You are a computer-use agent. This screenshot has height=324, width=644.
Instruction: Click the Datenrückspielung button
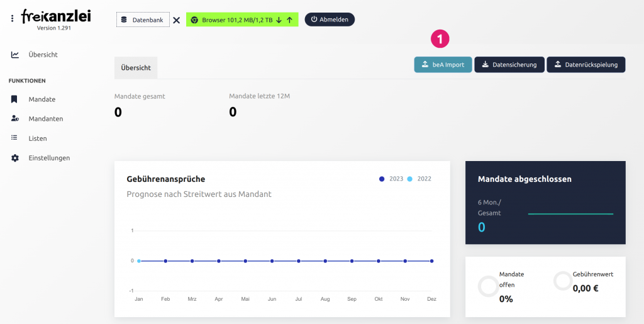(586, 64)
